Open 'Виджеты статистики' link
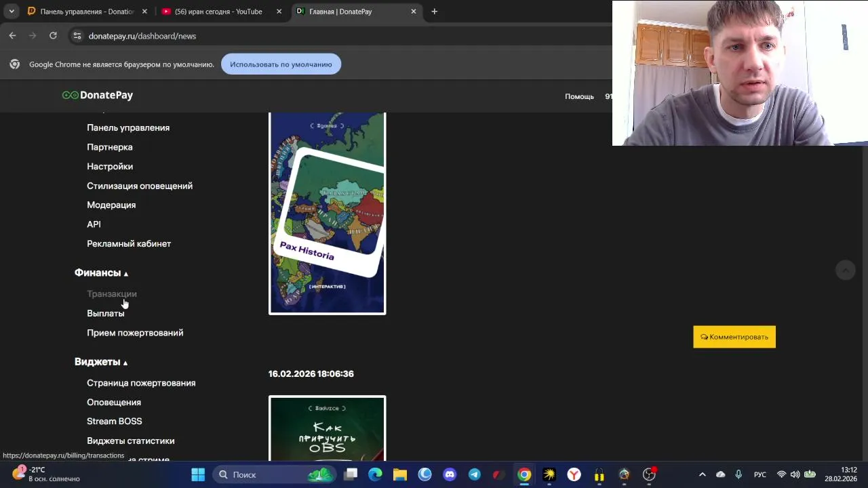 [x=131, y=441]
